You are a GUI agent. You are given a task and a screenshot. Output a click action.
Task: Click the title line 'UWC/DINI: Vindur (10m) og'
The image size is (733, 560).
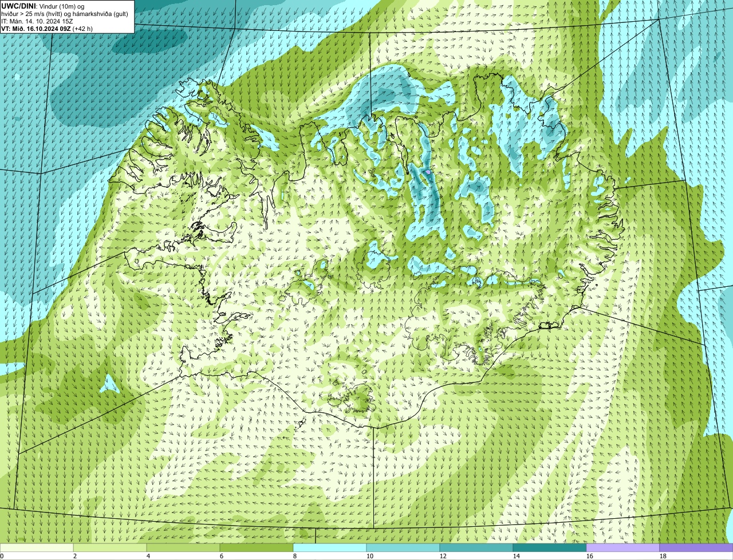click(x=43, y=6)
